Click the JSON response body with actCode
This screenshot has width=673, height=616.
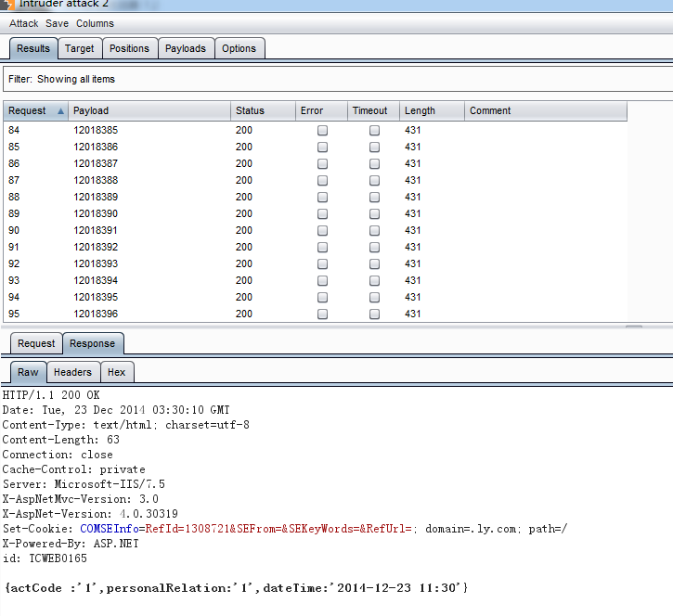click(236, 588)
